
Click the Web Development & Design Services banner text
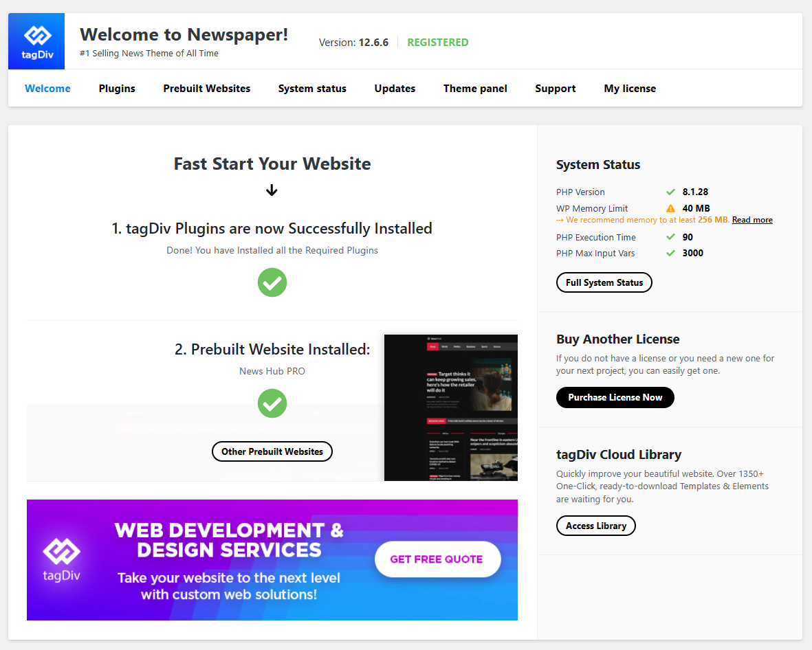pyautogui.click(x=229, y=540)
